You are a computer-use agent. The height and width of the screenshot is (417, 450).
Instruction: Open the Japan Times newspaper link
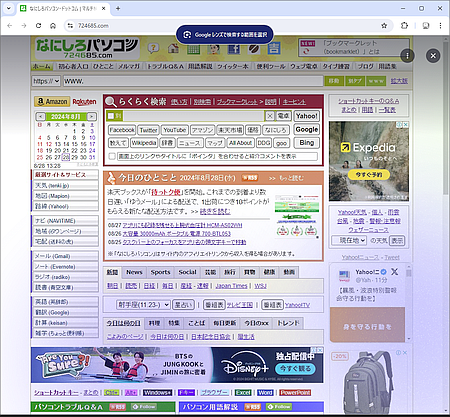231,286
